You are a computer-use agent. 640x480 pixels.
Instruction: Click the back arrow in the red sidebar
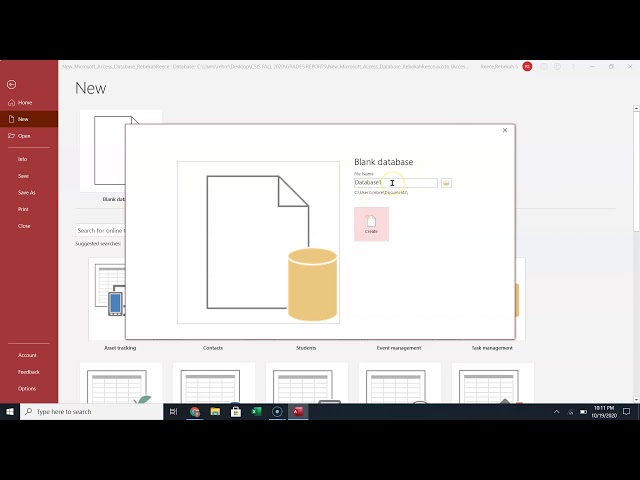tap(11, 84)
